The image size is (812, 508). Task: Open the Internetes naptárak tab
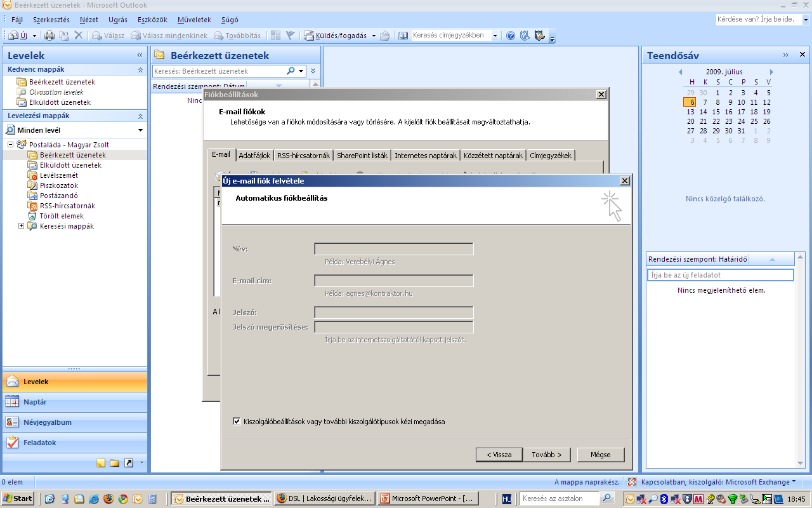426,156
